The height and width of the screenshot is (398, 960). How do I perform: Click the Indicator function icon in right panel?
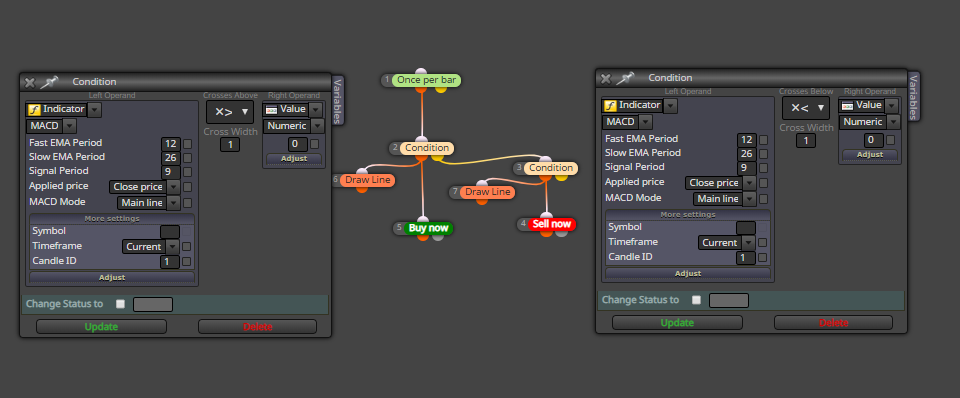pos(610,106)
